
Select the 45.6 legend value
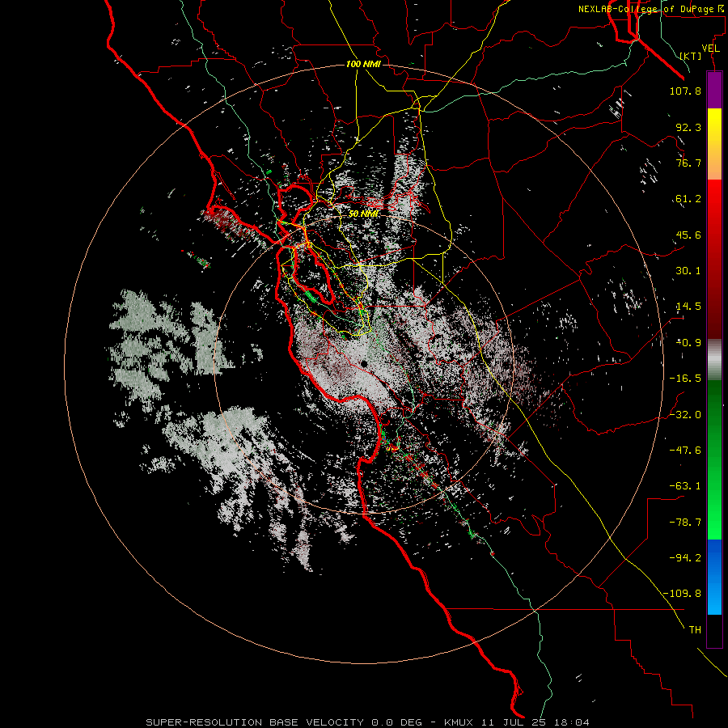click(x=688, y=235)
